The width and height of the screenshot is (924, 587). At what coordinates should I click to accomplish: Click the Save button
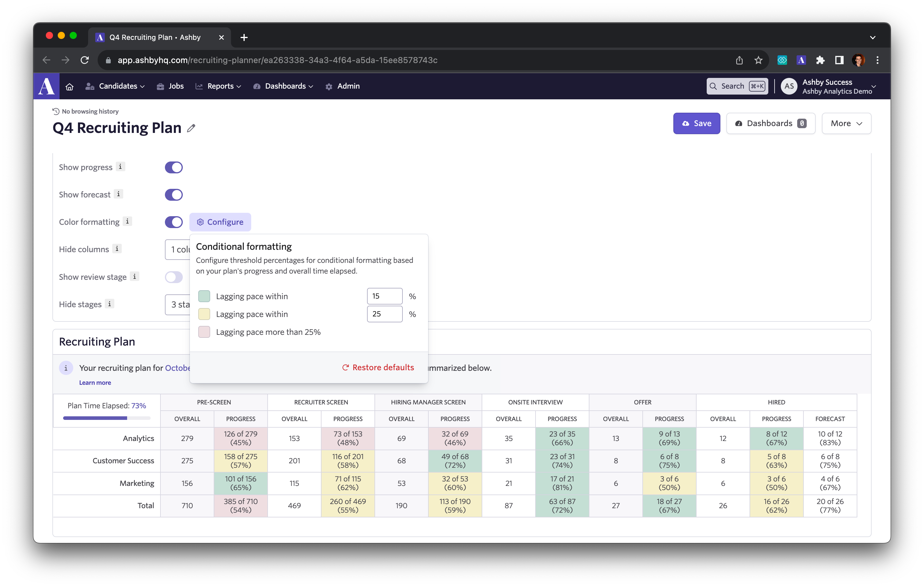click(x=697, y=123)
